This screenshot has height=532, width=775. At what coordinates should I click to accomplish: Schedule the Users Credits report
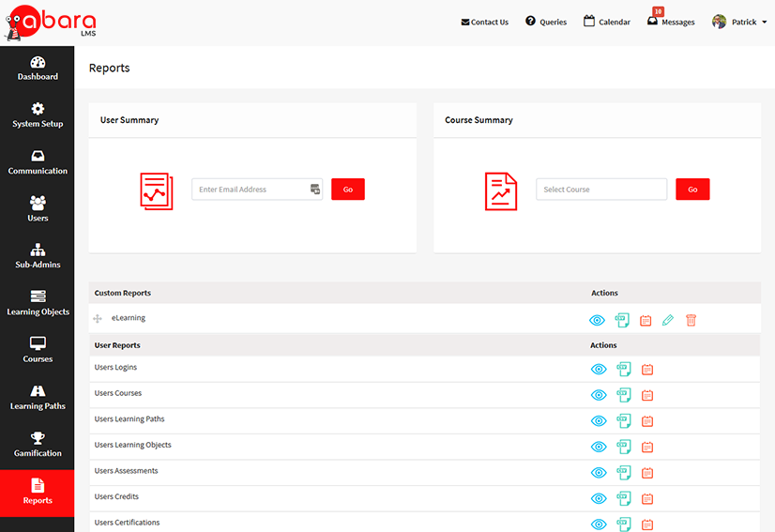(x=647, y=498)
